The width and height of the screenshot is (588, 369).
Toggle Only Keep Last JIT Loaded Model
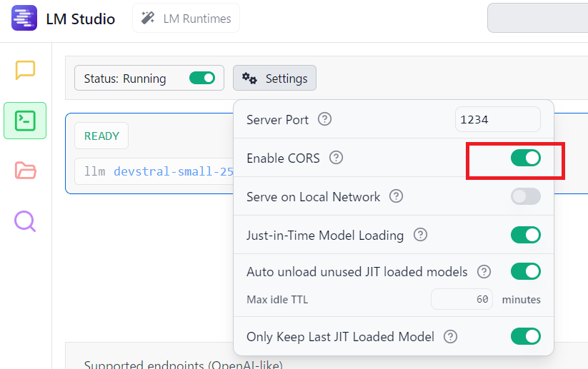[x=525, y=336]
